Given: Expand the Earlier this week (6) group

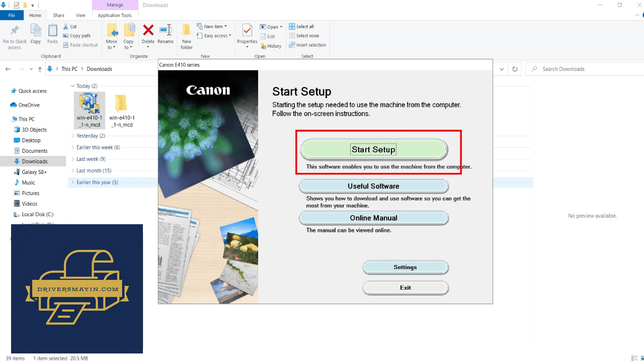Looking at the screenshot, I should coord(72,147).
